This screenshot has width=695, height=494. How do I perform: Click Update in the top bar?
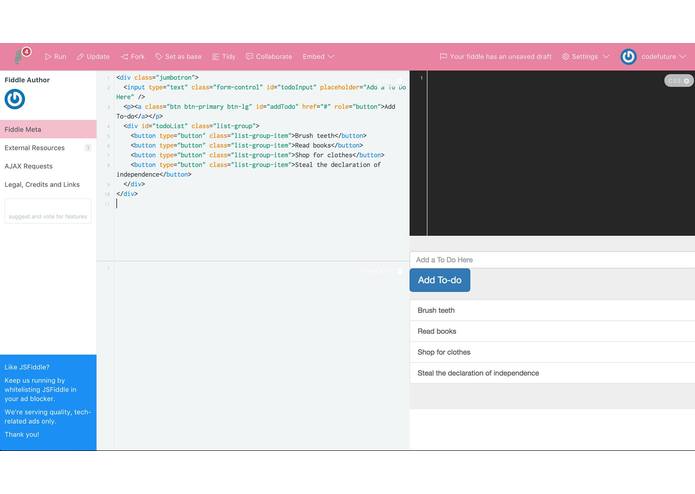(x=93, y=57)
